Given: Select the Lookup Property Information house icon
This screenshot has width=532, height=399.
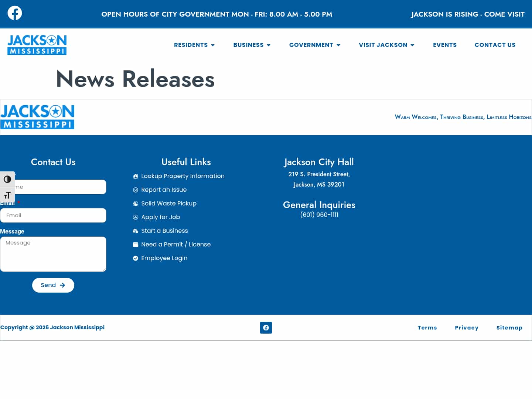Looking at the screenshot, I should (136, 176).
